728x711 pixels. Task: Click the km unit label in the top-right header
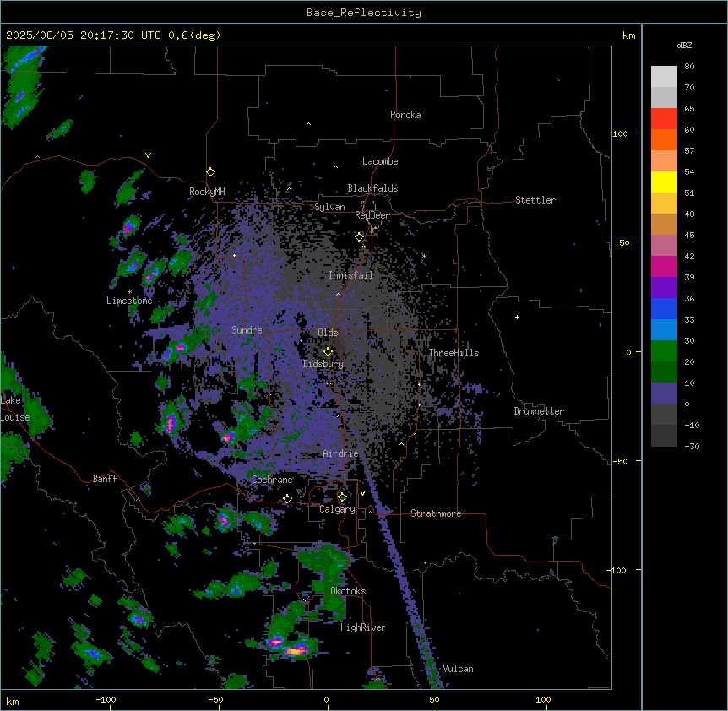tap(628, 35)
